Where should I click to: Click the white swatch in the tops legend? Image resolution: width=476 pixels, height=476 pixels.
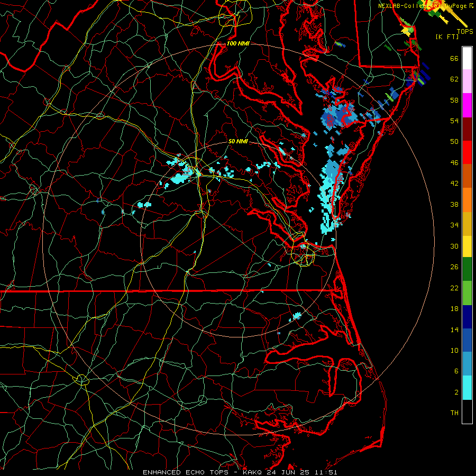[x=467, y=58]
